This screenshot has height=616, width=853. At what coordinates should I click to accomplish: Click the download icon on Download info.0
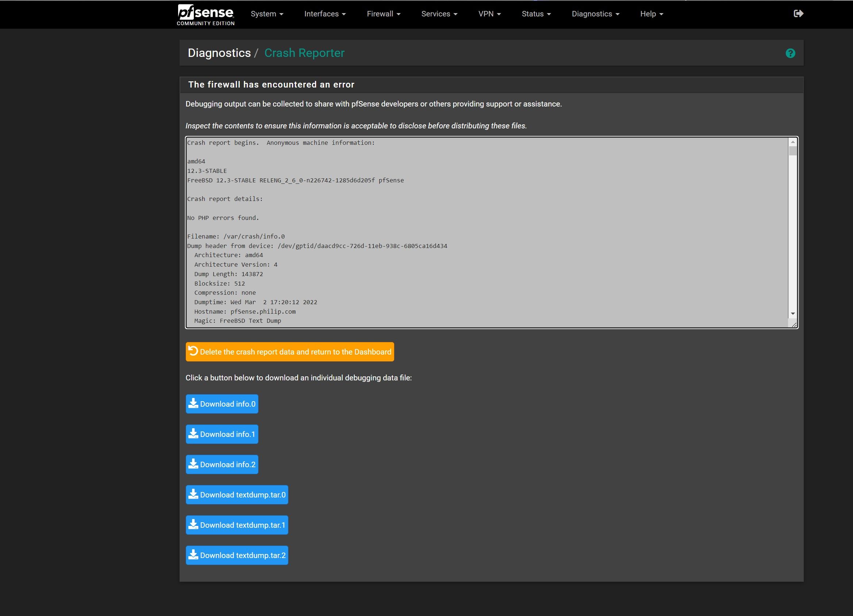point(194,404)
